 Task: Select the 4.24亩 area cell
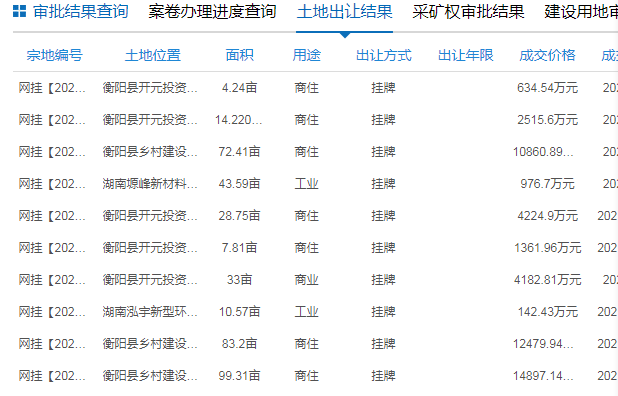(x=239, y=87)
